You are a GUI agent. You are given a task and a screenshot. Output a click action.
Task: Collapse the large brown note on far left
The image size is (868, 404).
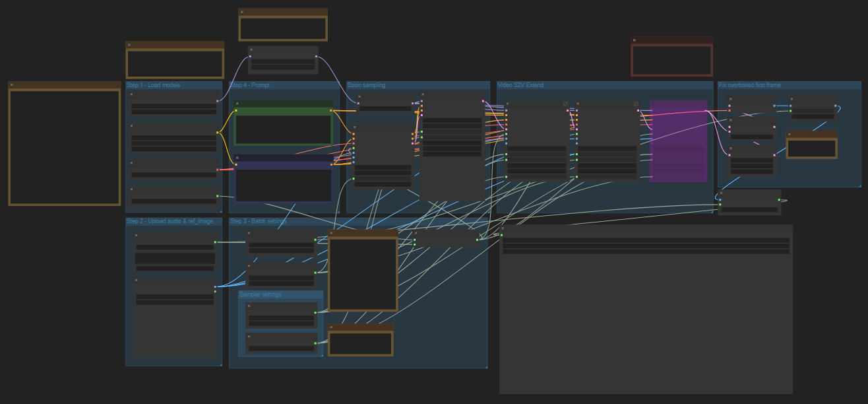point(12,85)
